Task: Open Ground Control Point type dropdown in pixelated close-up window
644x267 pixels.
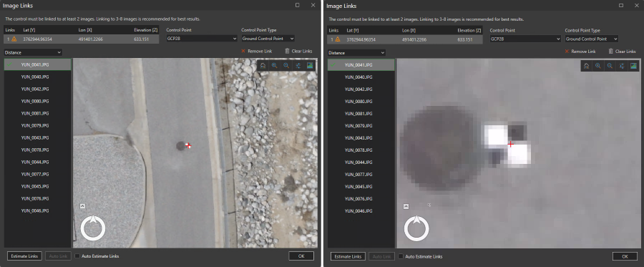Action: point(592,39)
